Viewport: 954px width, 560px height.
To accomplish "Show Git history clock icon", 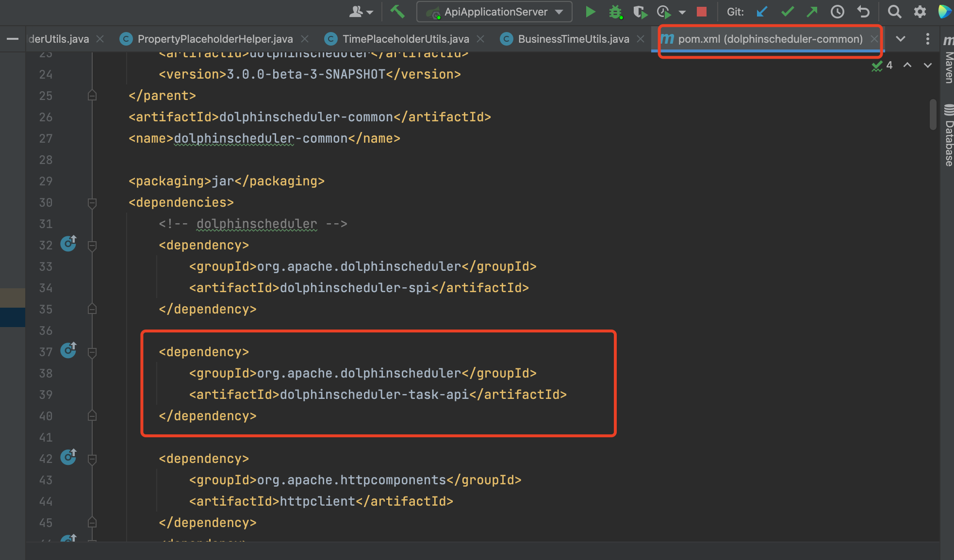I will point(837,12).
